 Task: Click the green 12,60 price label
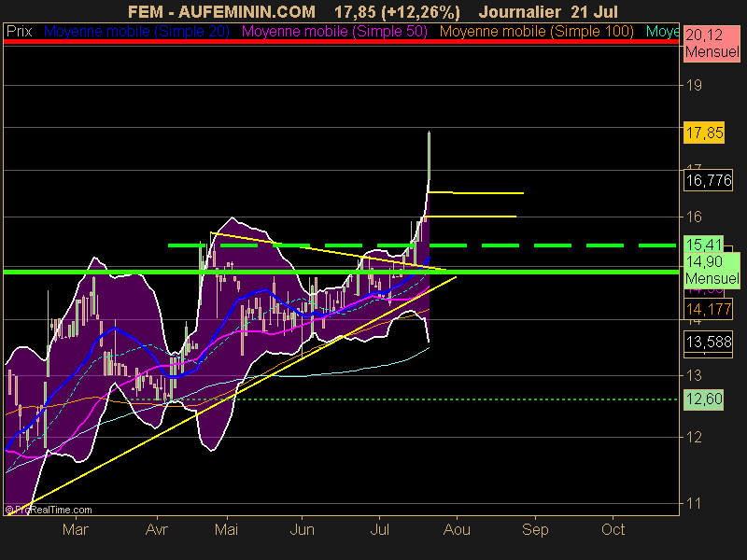[x=704, y=399]
